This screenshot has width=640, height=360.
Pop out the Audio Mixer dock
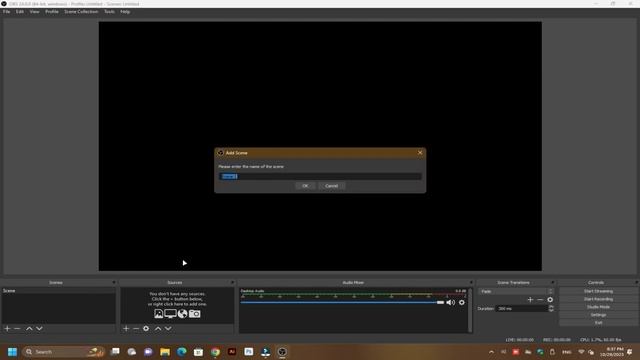(471, 282)
